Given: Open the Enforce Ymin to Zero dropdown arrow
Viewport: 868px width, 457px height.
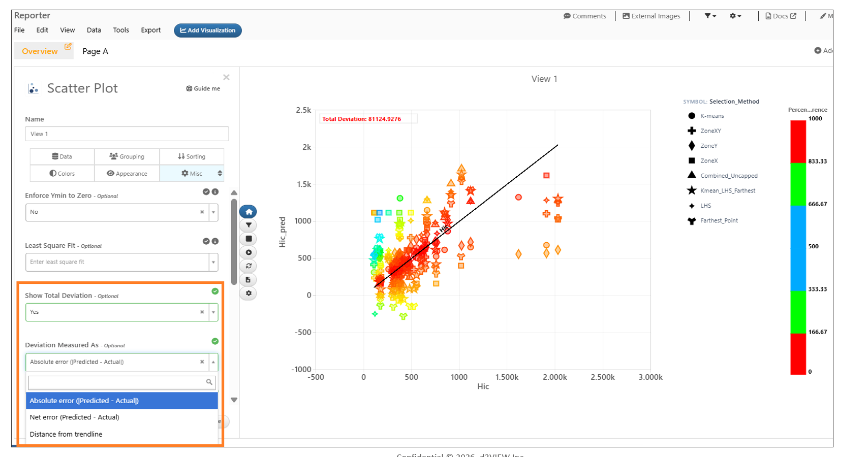Looking at the screenshot, I should [213, 212].
